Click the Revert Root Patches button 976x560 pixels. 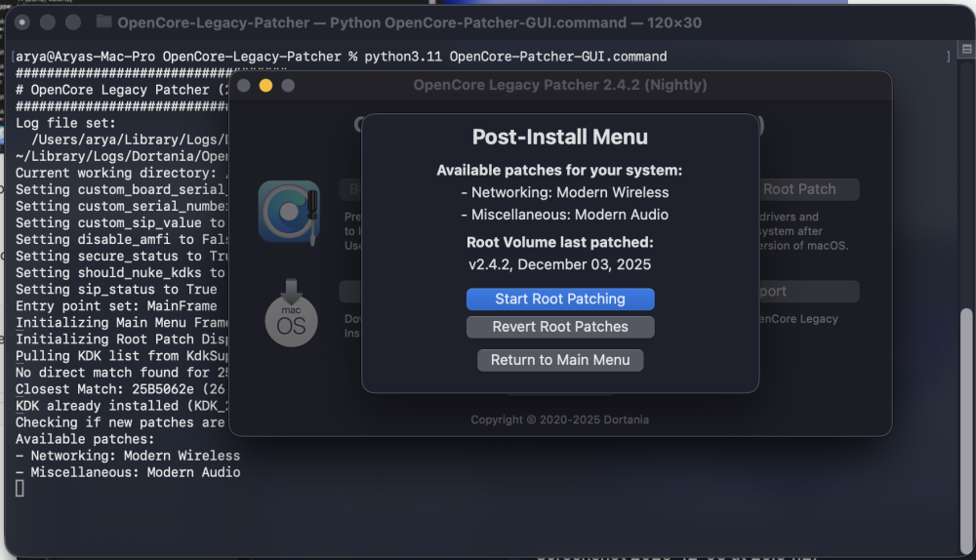click(x=560, y=327)
